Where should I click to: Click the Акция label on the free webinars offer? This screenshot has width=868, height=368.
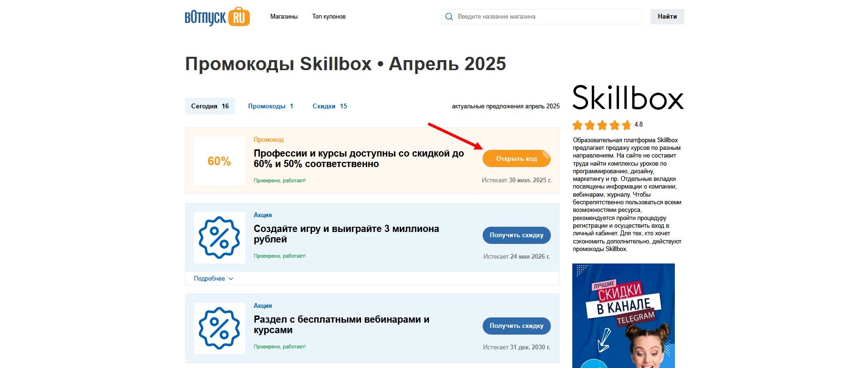263,306
